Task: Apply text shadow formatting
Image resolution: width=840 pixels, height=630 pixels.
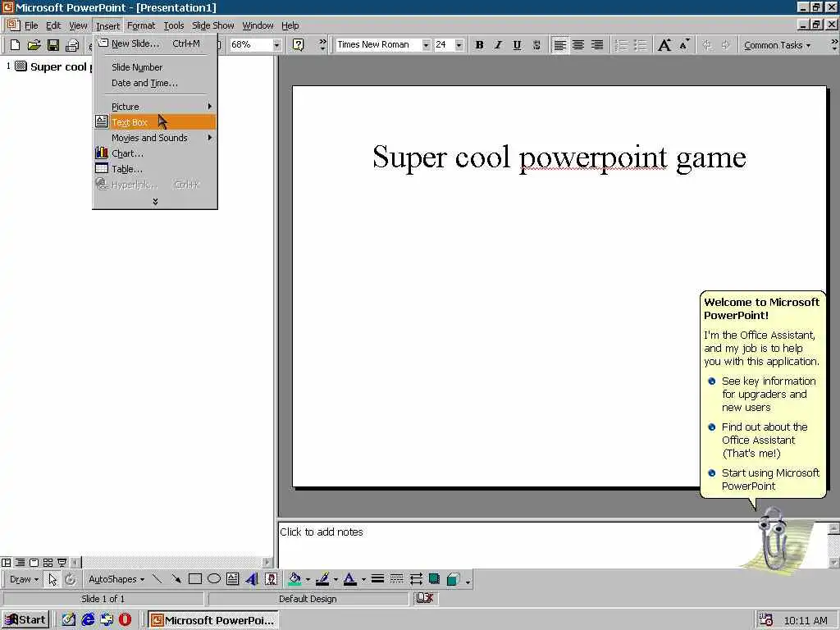Action: pyautogui.click(x=536, y=45)
